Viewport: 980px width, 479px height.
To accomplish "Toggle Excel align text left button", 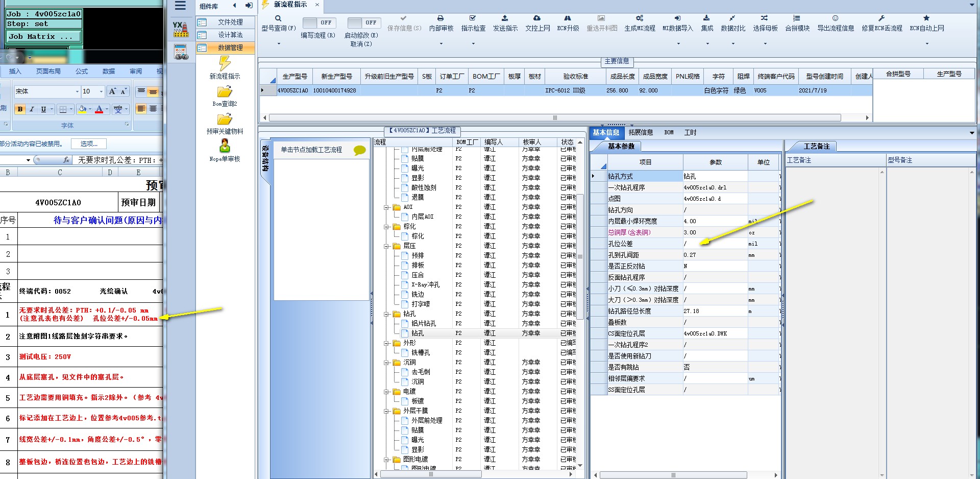I will (x=141, y=109).
